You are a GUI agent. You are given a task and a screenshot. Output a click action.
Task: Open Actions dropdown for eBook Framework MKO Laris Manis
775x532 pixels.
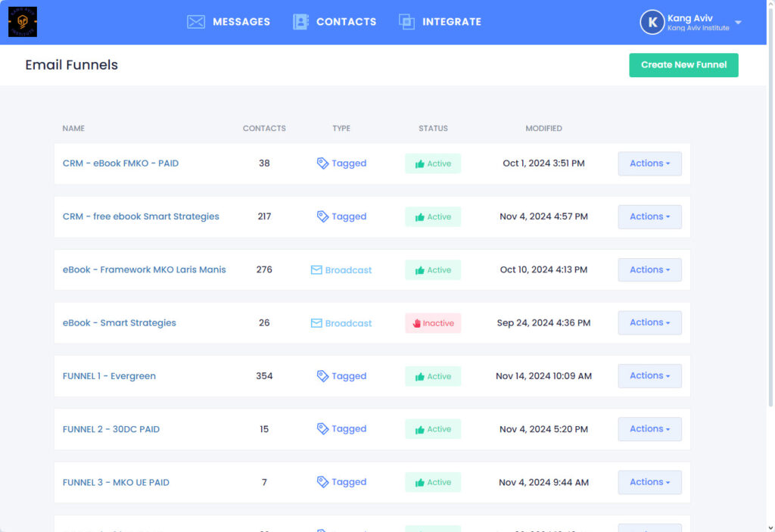pyautogui.click(x=649, y=269)
